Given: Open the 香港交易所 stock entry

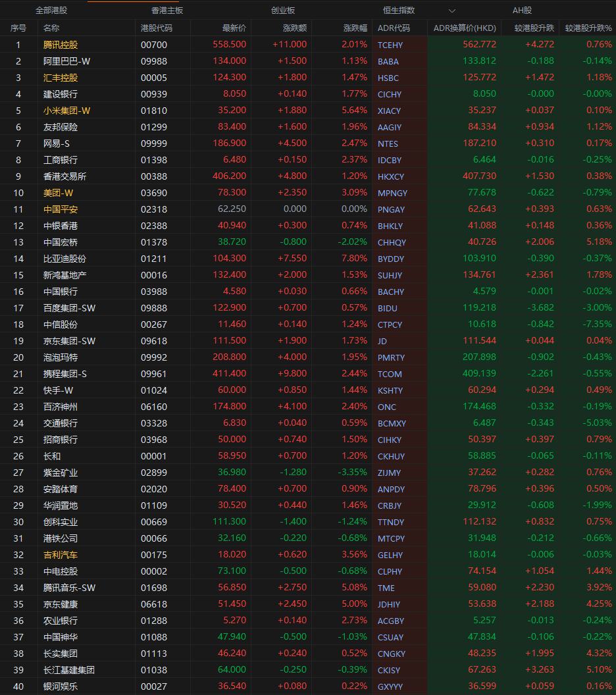Looking at the screenshot, I should pyautogui.click(x=64, y=176).
